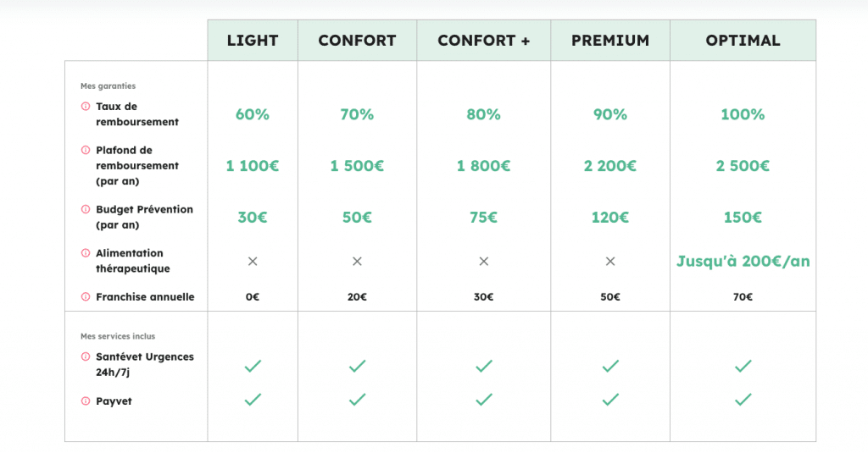Select the PREMIUM plan header

point(609,41)
